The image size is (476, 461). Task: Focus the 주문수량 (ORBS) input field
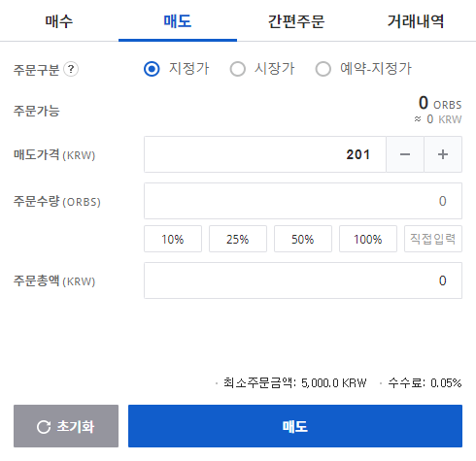point(303,201)
